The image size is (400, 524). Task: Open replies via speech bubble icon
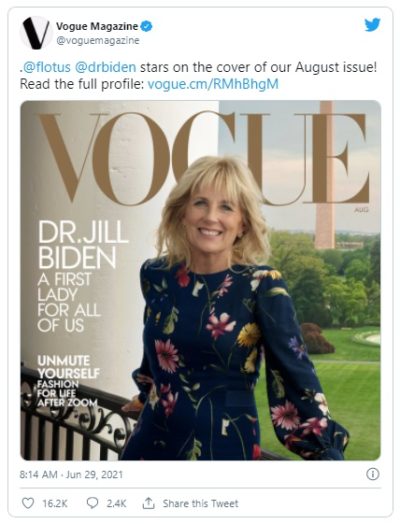pyautogui.click(x=92, y=503)
